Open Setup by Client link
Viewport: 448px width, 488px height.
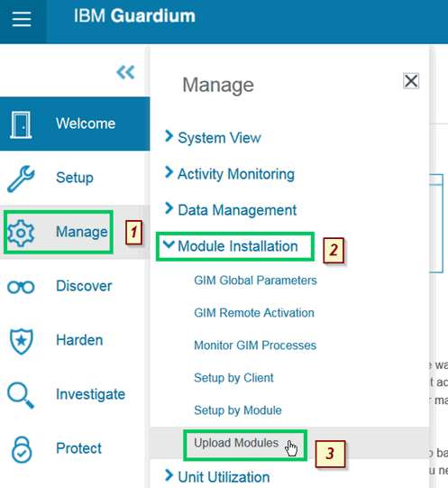point(233,378)
